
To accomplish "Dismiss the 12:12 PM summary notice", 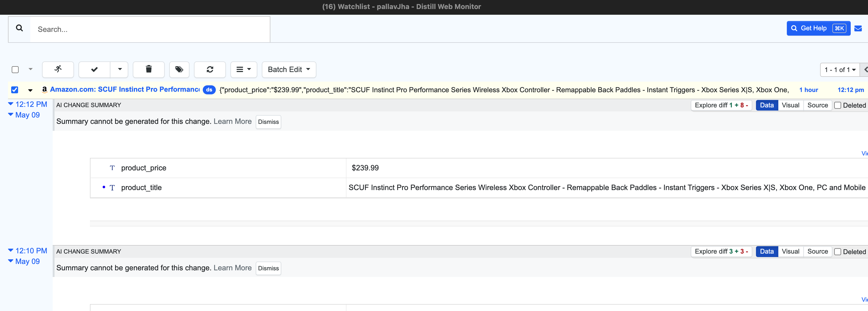I will coord(268,122).
